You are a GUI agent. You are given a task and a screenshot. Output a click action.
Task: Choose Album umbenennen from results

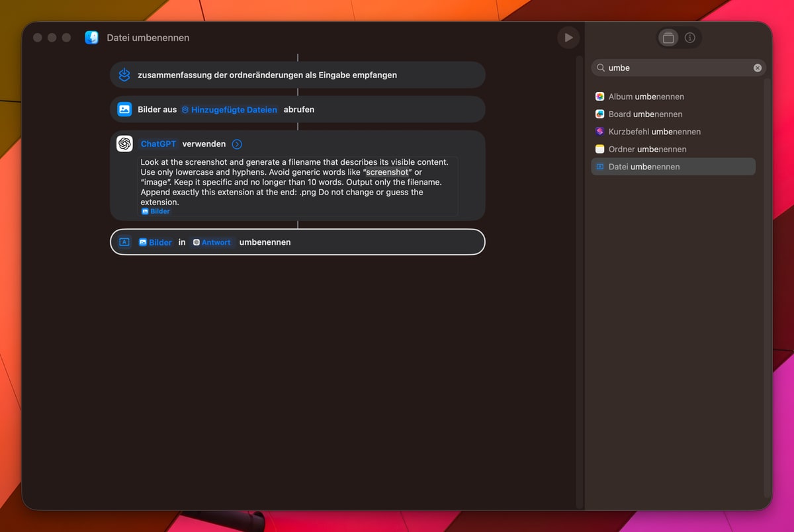click(646, 97)
